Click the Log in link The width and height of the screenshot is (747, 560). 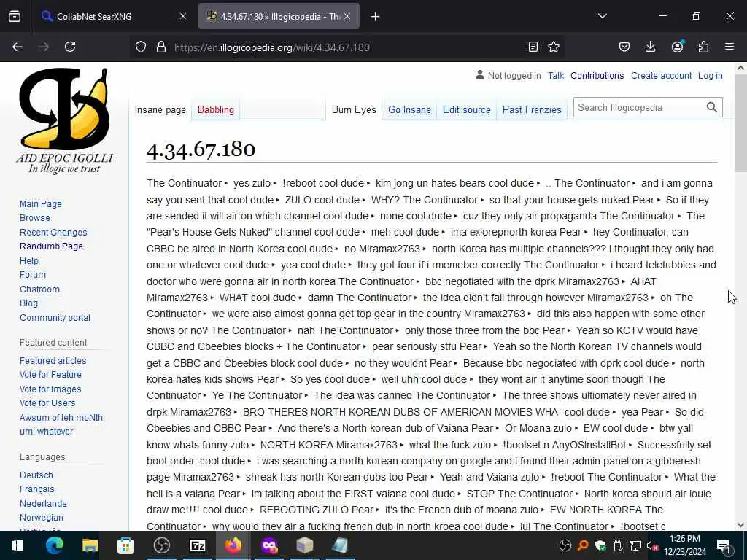(710, 76)
